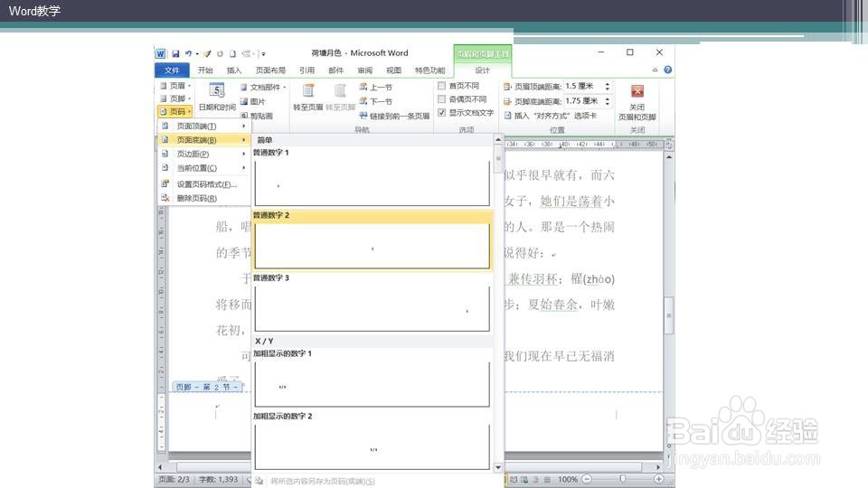Expand Page Margins (页边距) submenu
Image resolution: width=868 pixels, height=488 pixels.
click(x=203, y=154)
